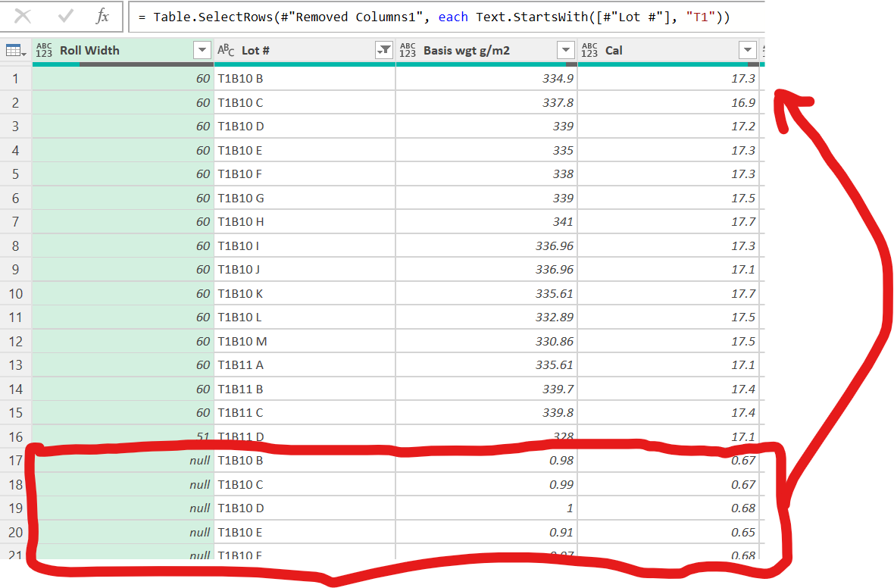This screenshot has width=894, height=588.
Task: Click Lot # cell 'T1B10 C' in row 2
Action: 305,102
